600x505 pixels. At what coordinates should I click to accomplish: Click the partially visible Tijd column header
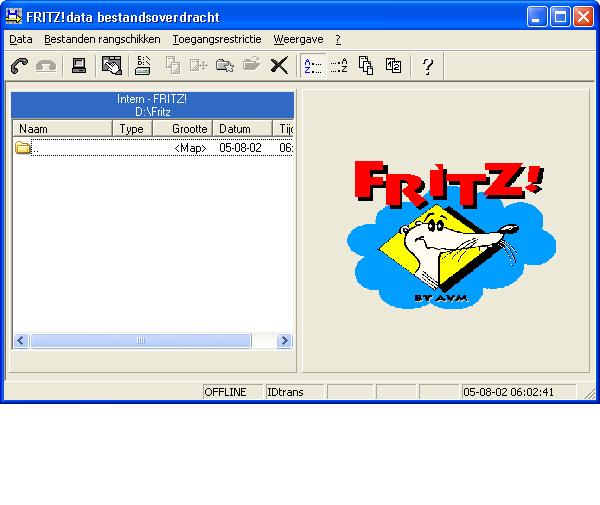pyautogui.click(x=283, y=129)
